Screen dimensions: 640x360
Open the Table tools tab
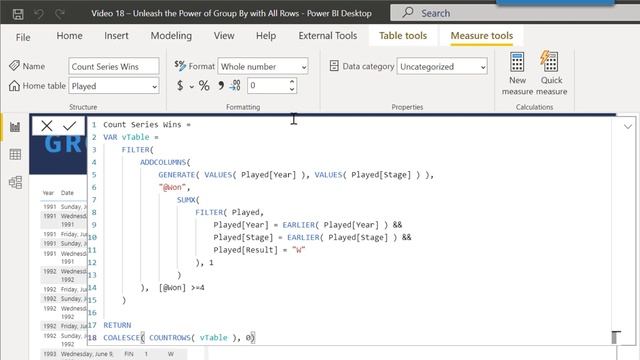pos(403,36)
